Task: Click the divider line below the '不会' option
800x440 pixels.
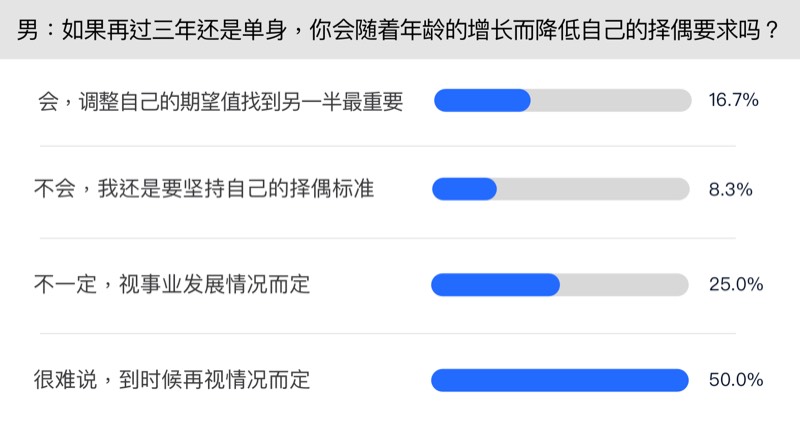Action: [400, 238]
